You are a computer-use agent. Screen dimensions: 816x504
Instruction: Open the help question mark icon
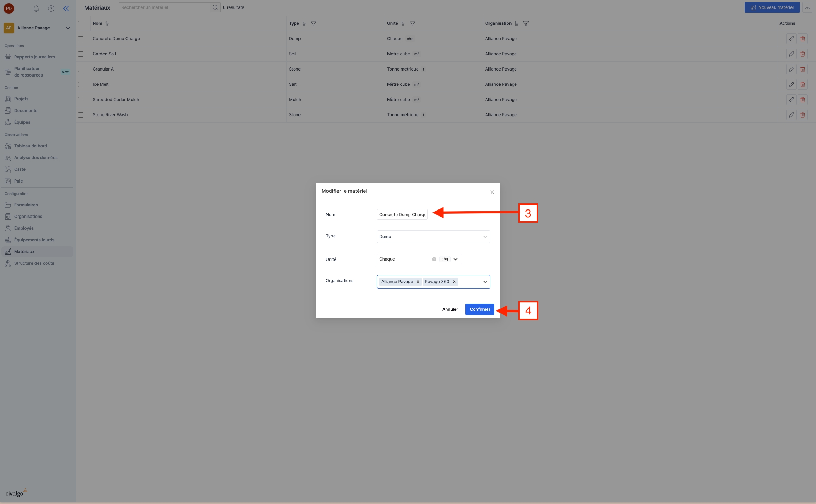[51, 9]
